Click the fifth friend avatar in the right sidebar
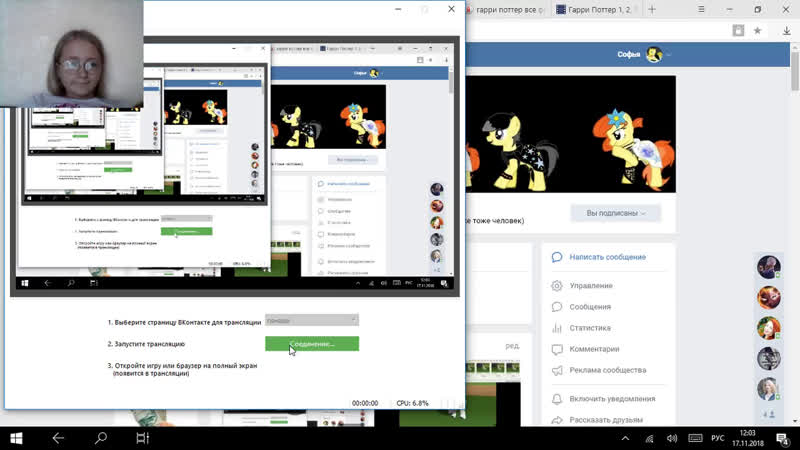This screenshot has height=450, width=800. [768, 389]
